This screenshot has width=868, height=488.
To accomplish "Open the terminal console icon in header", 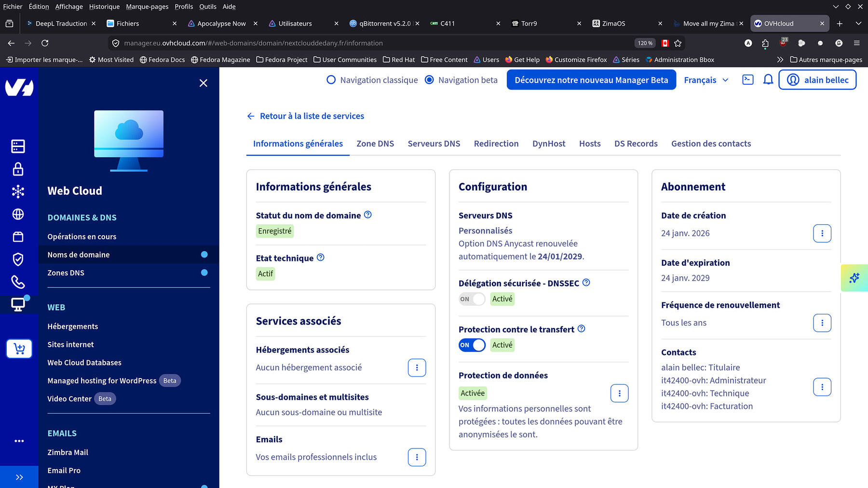I will [x=748, y=80].
